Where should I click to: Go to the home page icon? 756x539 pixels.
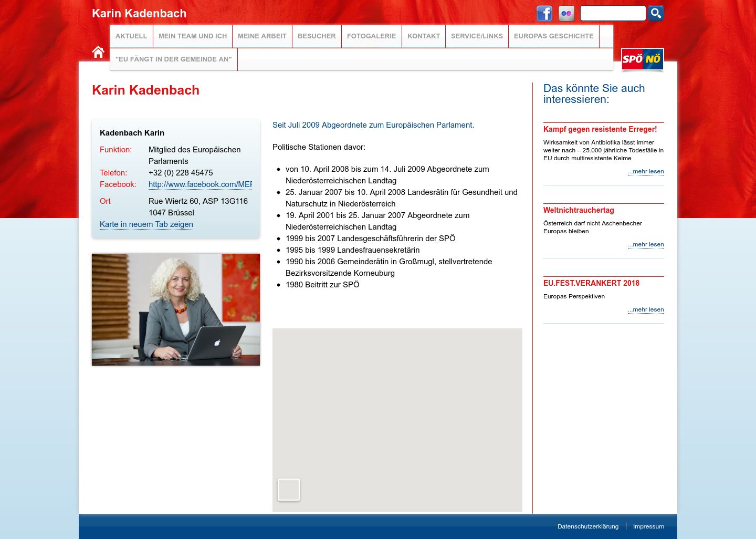coord(98,52)
